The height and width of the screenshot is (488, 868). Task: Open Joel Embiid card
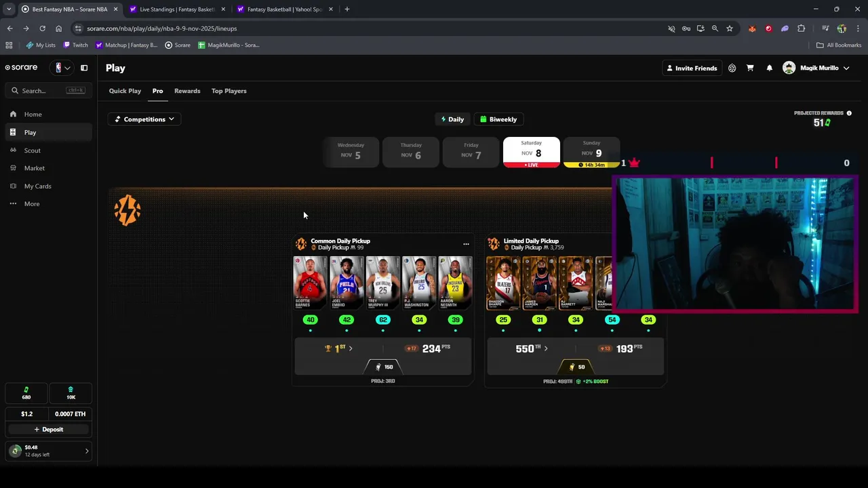point(347,283)
